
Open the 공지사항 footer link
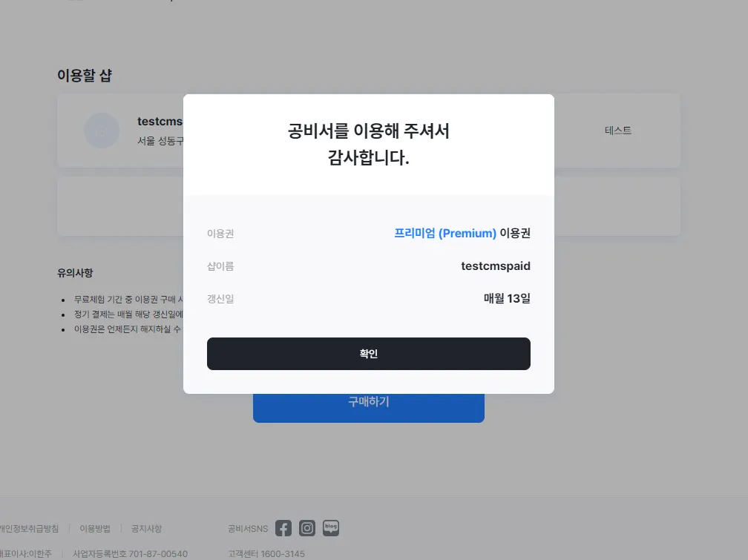[x=146, y=529]
